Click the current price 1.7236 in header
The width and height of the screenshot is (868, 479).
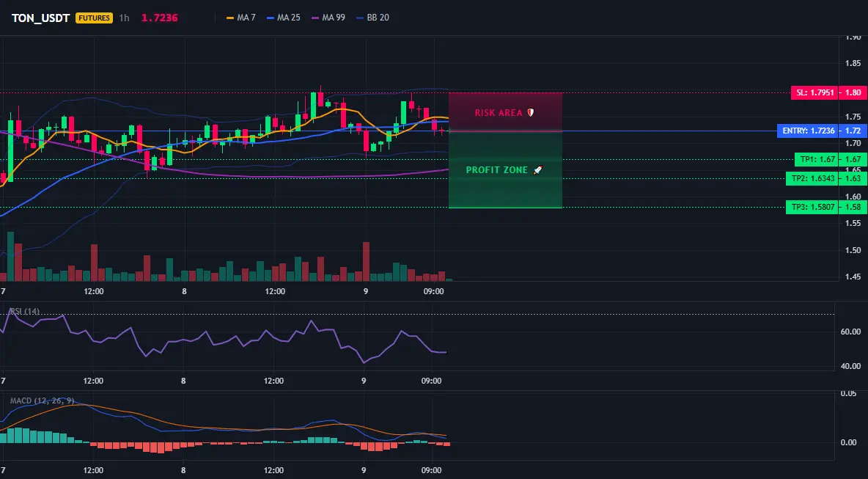(159, 18)
